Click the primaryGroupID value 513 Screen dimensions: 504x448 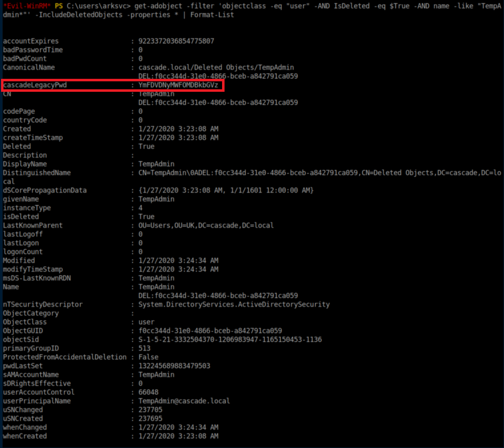[144, 348]
